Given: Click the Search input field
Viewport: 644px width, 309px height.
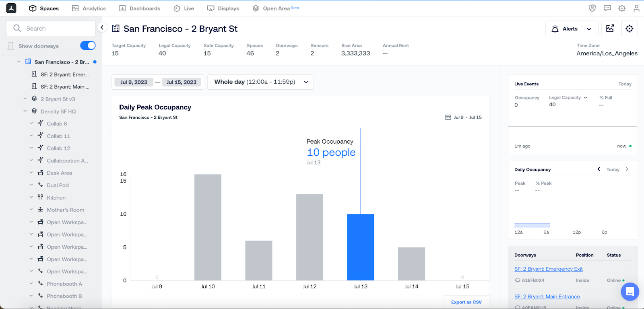Looking at the screenshot, I should tap(51, 28).
